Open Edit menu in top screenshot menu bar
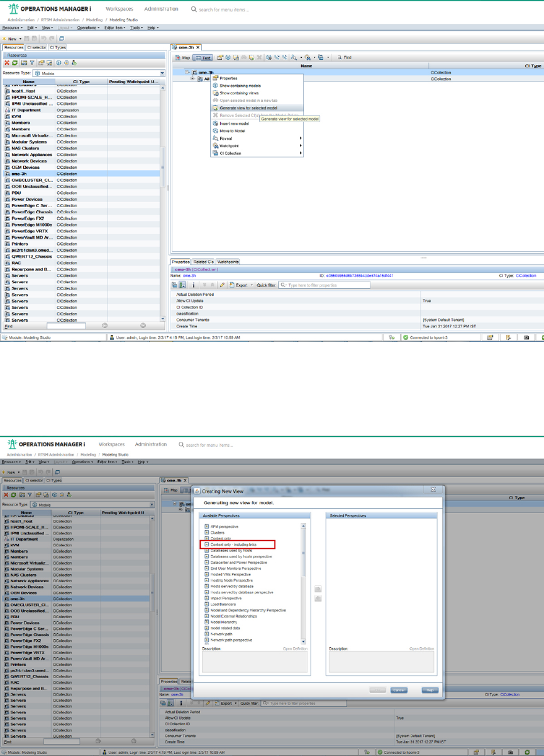The width and height of the screenshot is (544, 756). pos(32,28)
